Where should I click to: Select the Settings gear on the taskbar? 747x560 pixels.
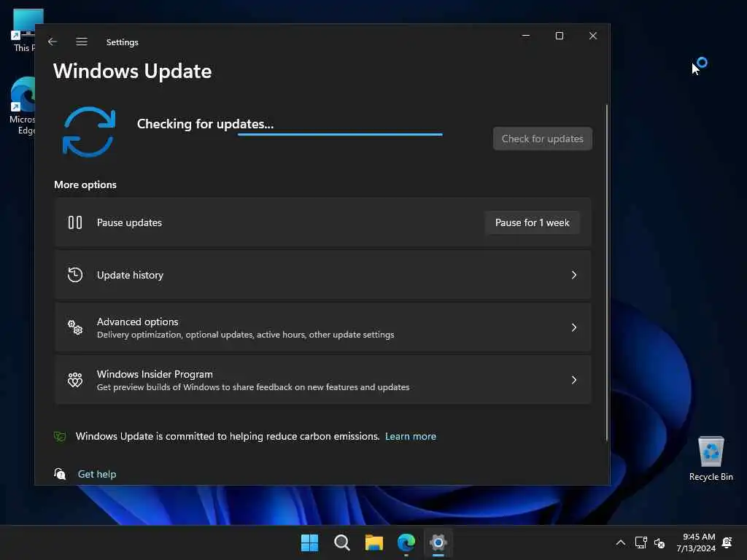(x=438, y=542)
